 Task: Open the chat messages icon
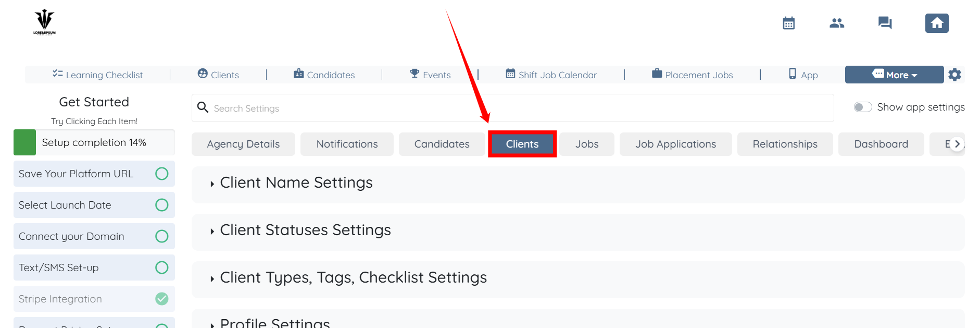(x=885, y=23)
